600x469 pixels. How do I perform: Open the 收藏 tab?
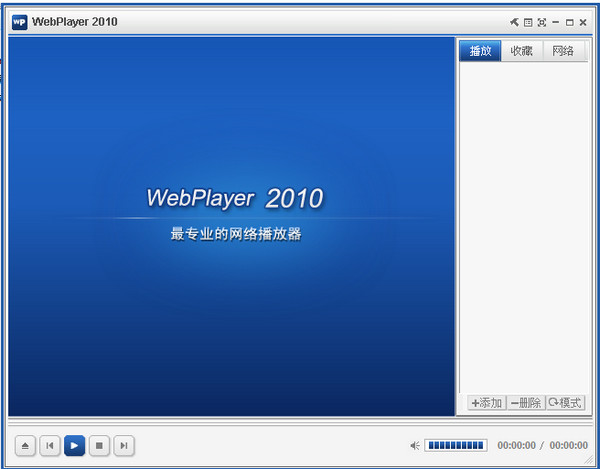click(522, 51)
